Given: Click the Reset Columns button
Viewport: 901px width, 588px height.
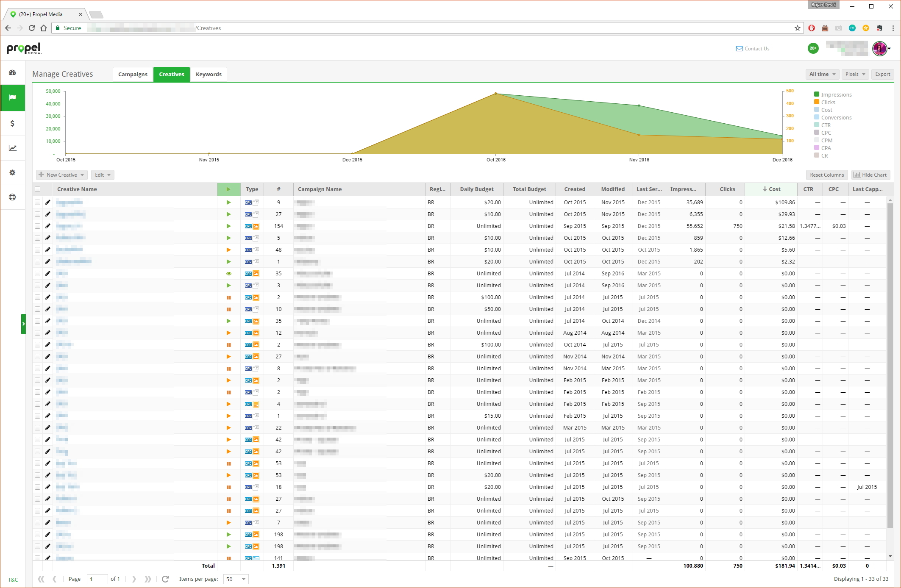Looking at the screenshot, I should pos(826,175).
